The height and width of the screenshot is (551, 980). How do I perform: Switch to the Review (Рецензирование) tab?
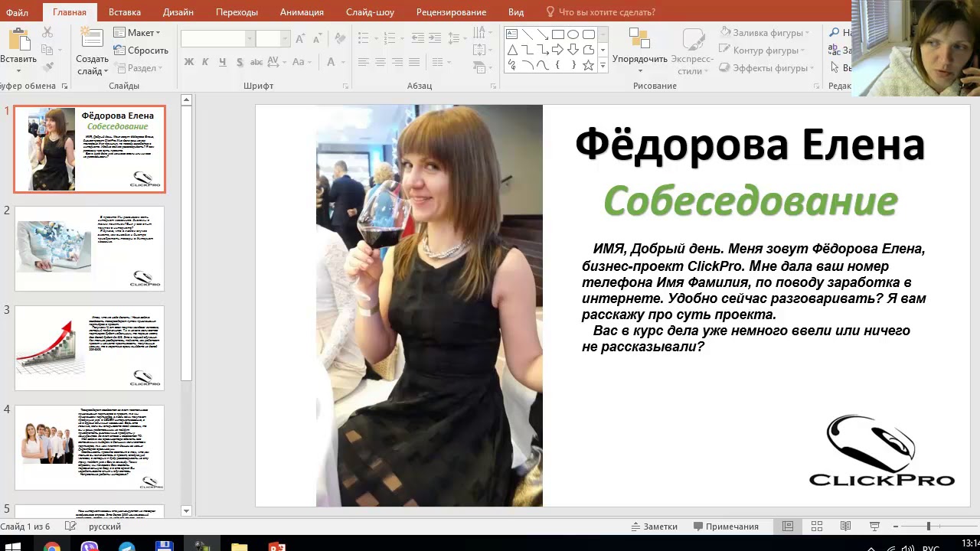coord(451,12)
